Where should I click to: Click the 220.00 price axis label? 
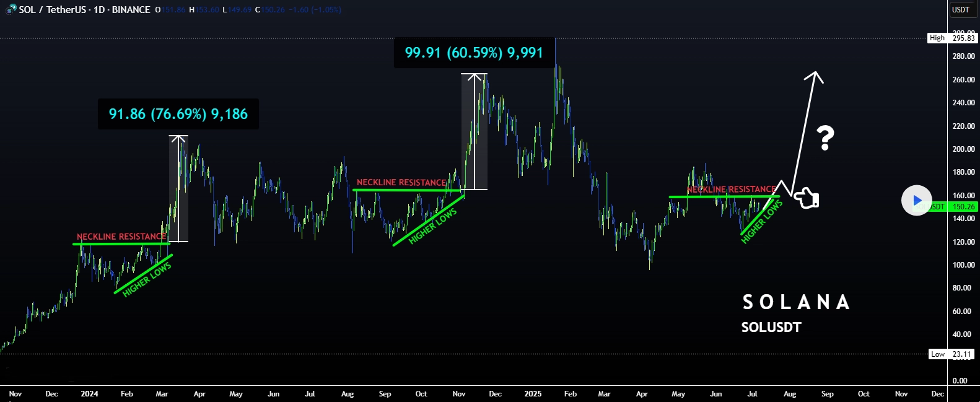click(964, 126)
